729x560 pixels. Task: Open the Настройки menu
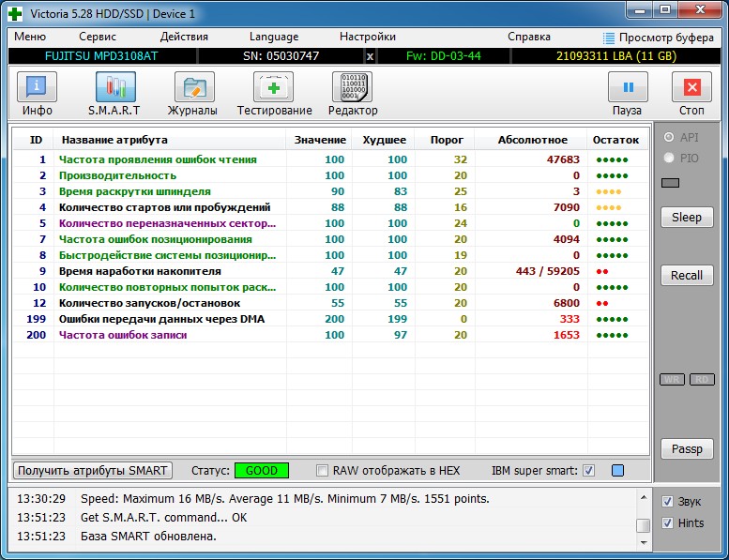[367, 37]
